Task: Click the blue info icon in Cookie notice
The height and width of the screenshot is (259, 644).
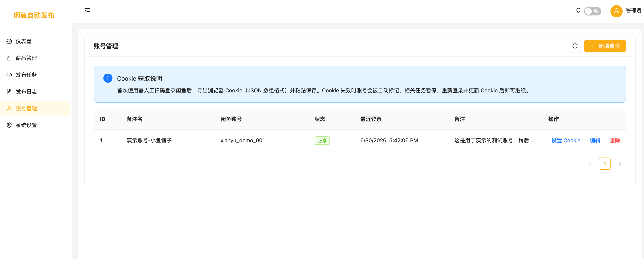Action: pos(108,78)
